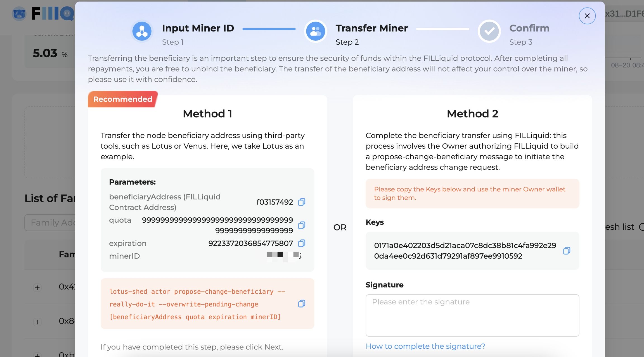Click the Confirm step checkmark icon

click(x=489, y=31)
